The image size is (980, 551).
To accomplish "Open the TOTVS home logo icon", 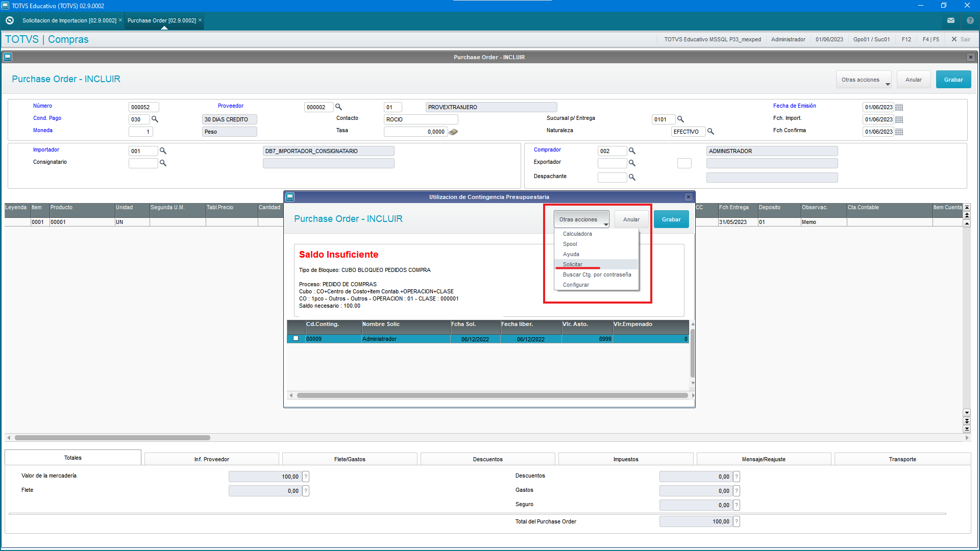I will tap(10, 20).
